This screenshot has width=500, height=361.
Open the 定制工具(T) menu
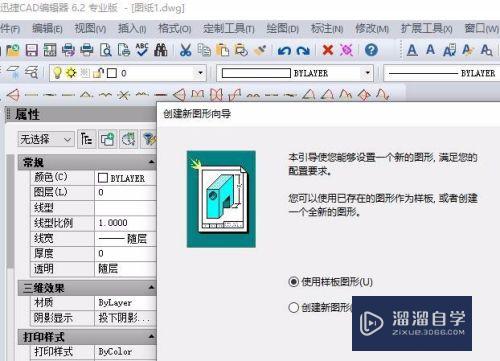229,29
